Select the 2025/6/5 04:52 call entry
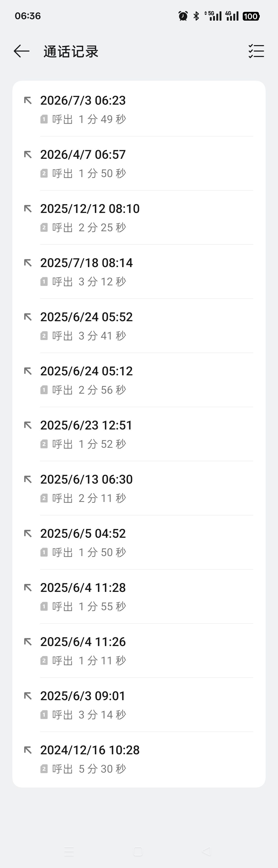The width and height of the screenshot is (278, 868). pos(139,542)
